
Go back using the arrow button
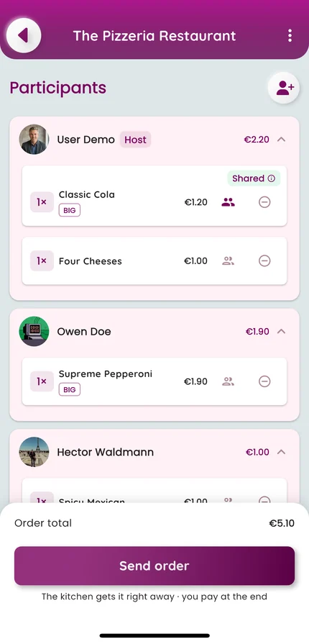24,35
